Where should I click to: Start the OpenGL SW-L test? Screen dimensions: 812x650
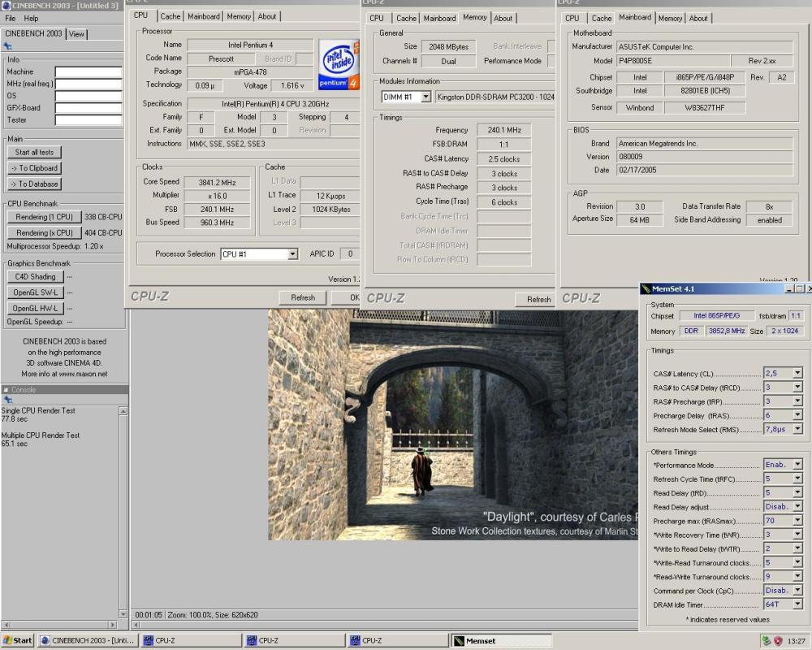[35, 292]
